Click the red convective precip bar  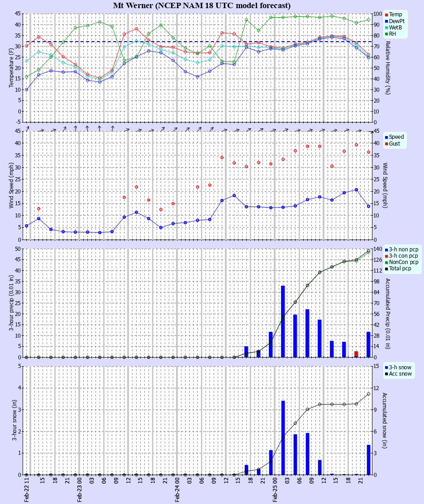356,354
